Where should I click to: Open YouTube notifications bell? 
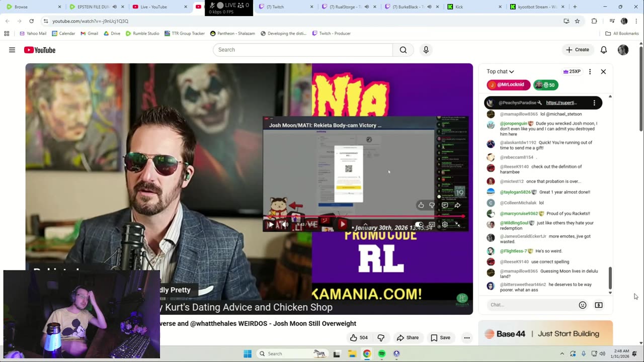pyautogui.click(x=604, y=50)
